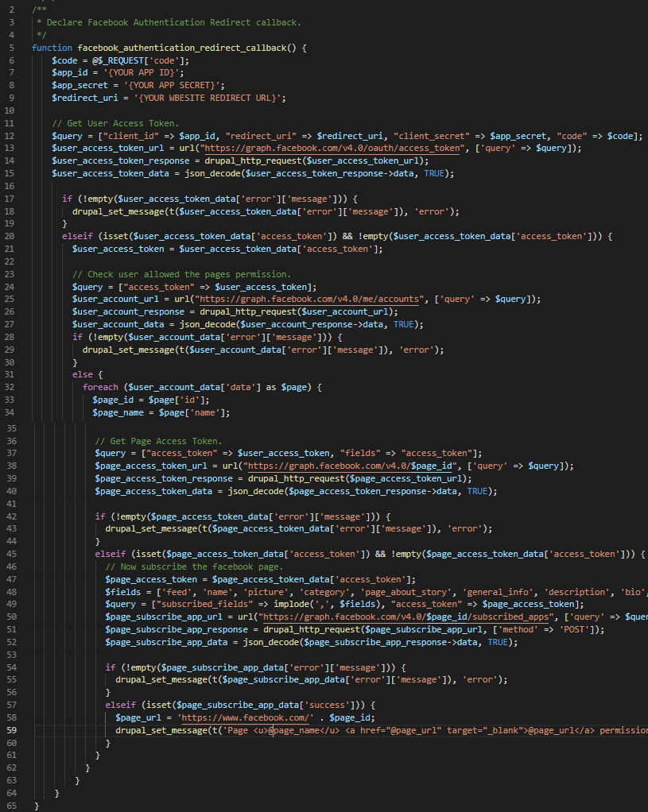
Task: Click the $page_subscribe_app_response variable on line 51
Action: [177, 630]
